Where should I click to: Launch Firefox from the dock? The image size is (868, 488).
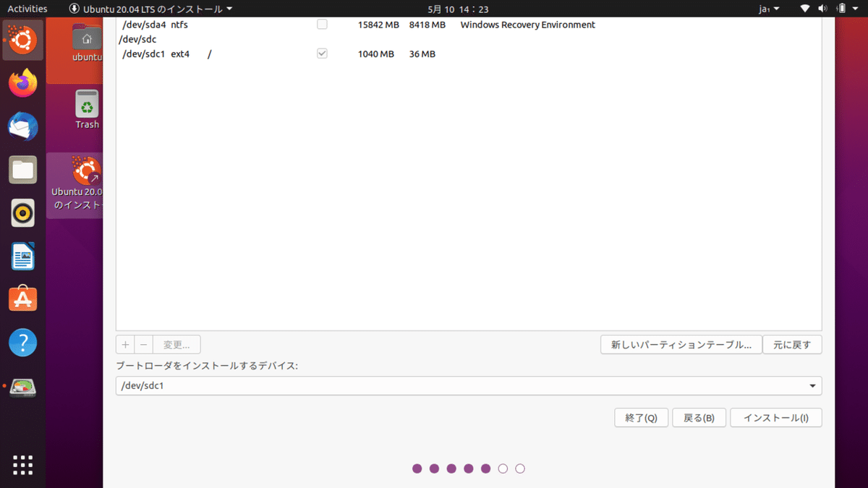pos(22,83)
